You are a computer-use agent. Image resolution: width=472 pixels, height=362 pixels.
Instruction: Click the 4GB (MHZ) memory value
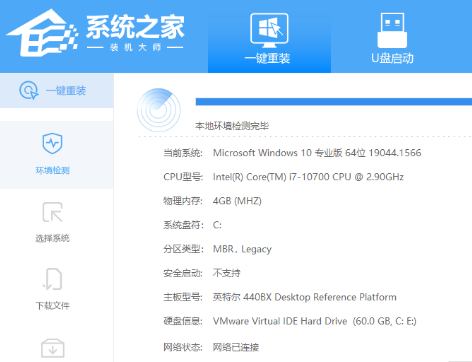coord(237,201)
